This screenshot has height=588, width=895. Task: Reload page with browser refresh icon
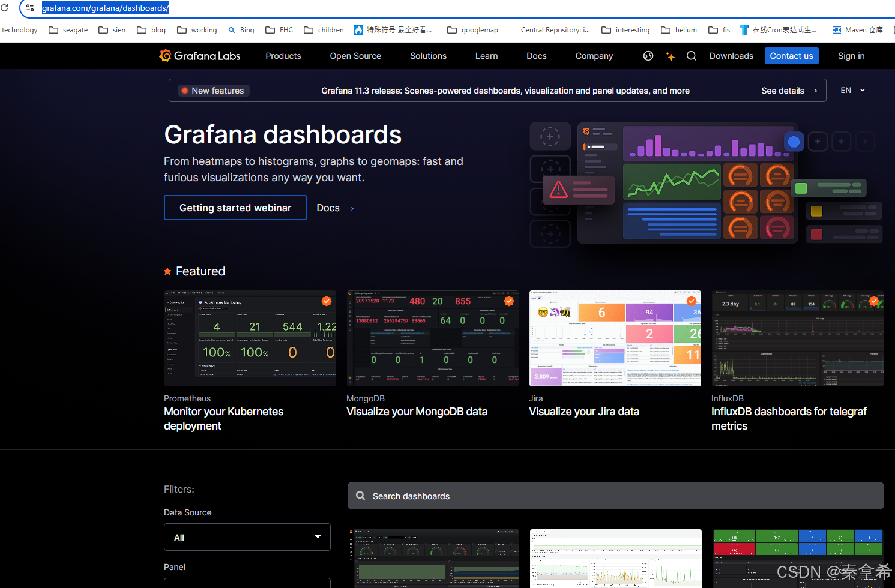(x=5, y=8)
